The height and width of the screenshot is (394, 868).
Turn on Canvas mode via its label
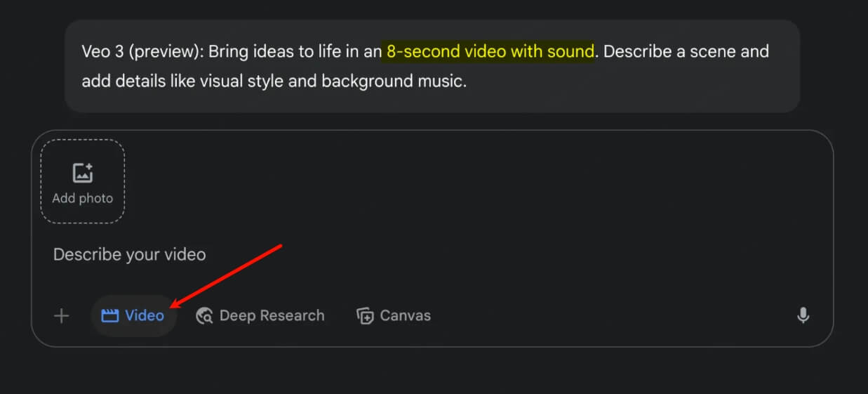[x=405, y=316]
